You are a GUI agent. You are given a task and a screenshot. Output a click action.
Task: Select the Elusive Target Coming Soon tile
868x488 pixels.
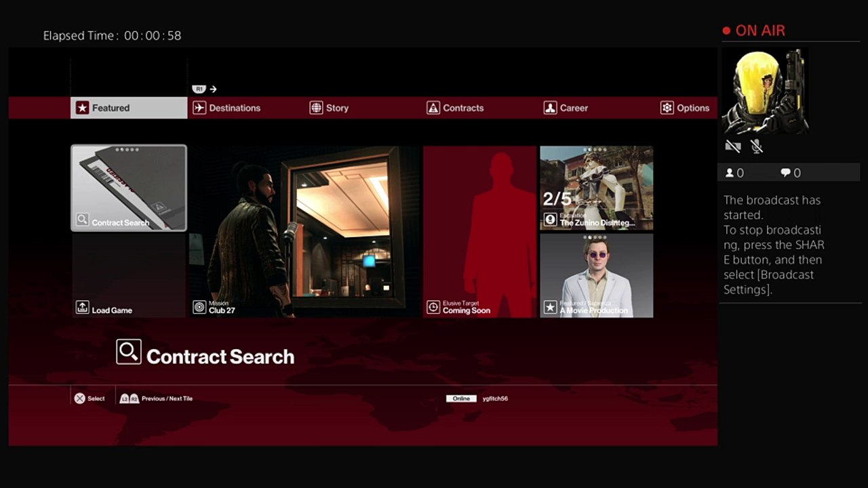pos(479,232)
